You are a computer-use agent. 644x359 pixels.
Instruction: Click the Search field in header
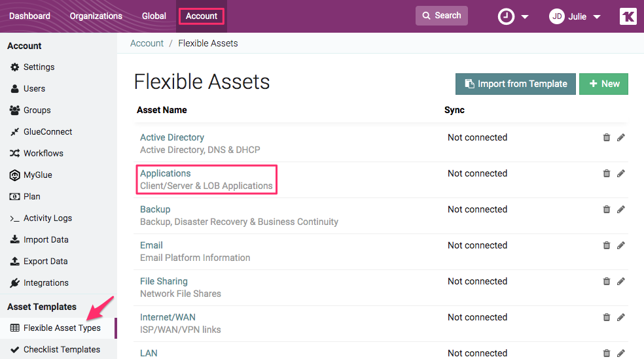(442, 16)
